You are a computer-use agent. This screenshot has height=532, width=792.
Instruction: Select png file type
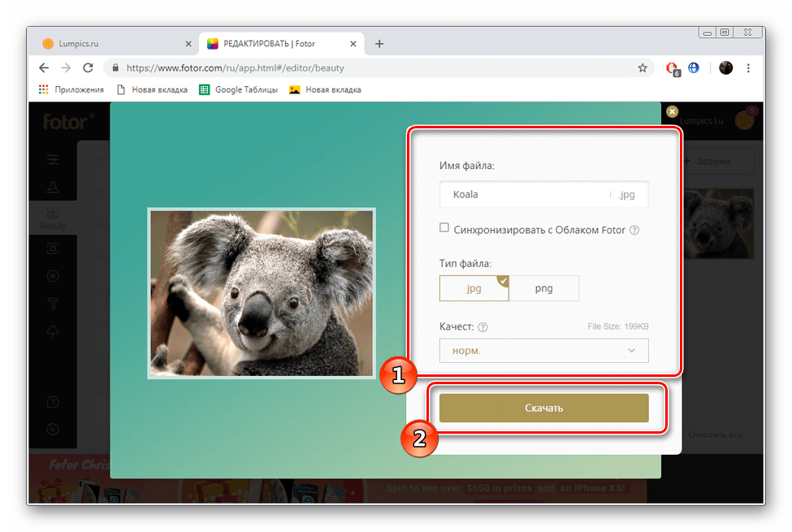point(543,288)
